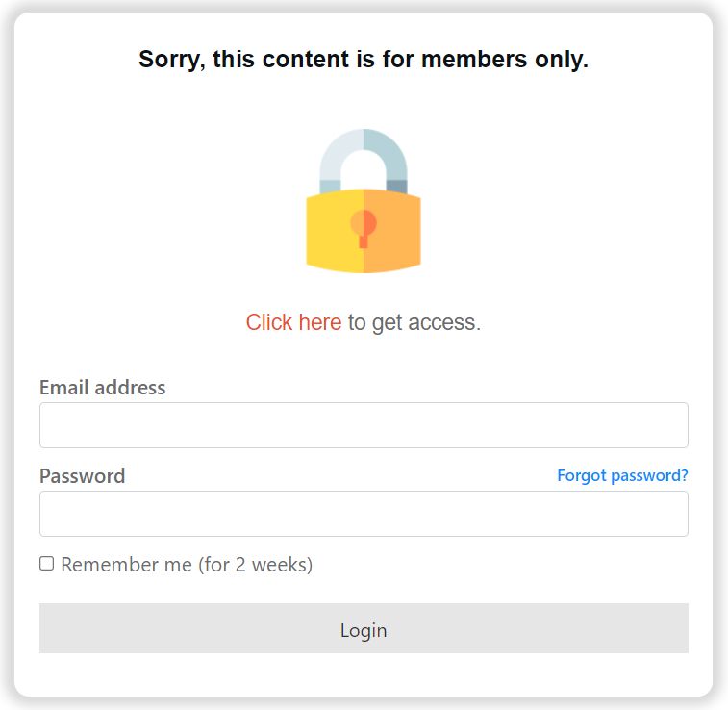Click the keyhole on the padlock
Viewport: 728px width, 710px height.
point(364,226)
